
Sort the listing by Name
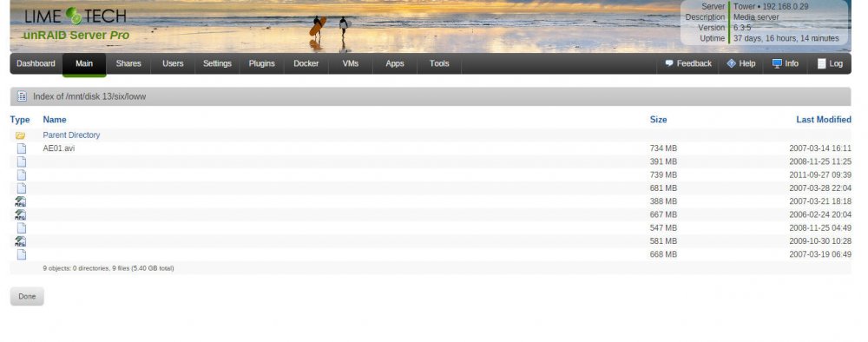tap(54, 120)
